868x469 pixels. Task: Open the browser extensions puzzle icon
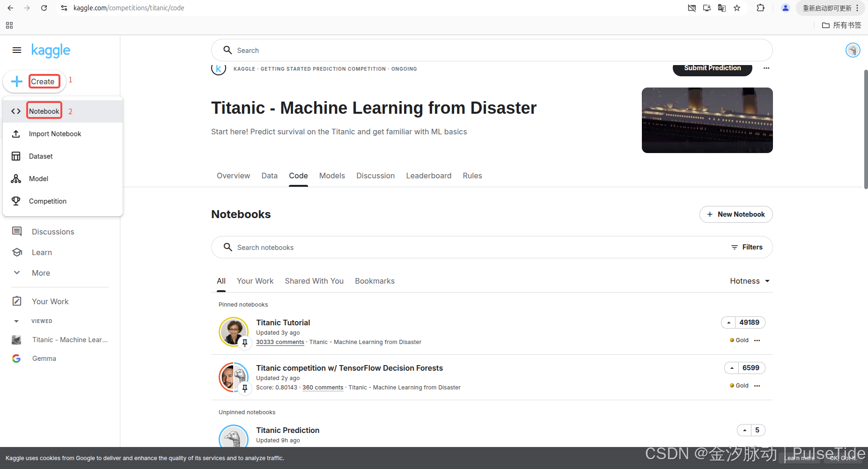(761, 8)
